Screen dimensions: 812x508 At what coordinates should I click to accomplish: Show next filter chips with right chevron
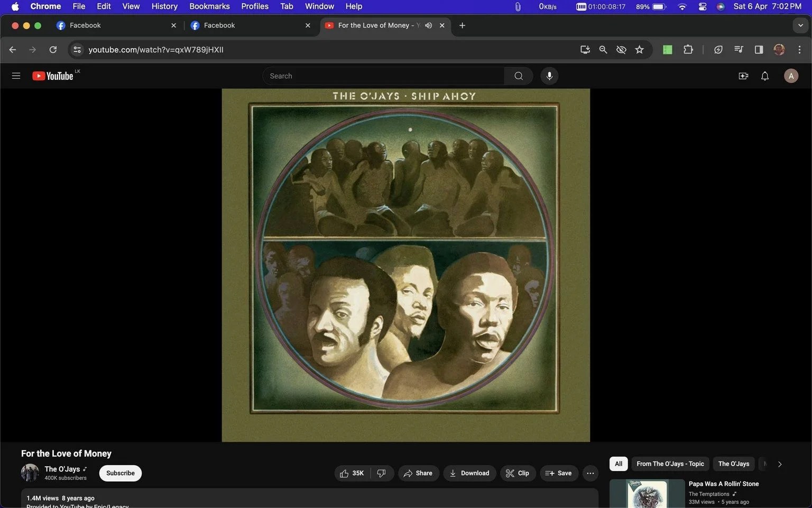click(x=779, y=464)
